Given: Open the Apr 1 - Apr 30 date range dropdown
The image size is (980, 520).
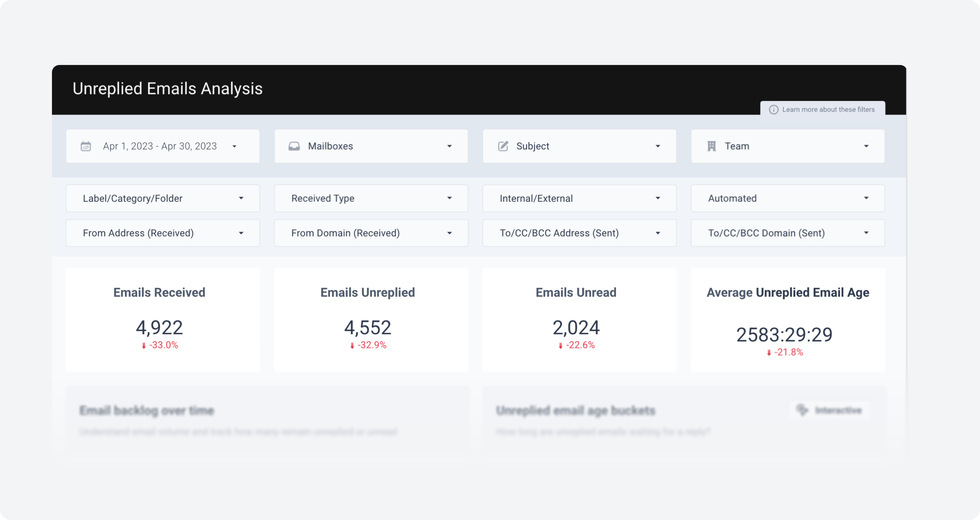Looking at the screenshot, I should click(234, 146).
